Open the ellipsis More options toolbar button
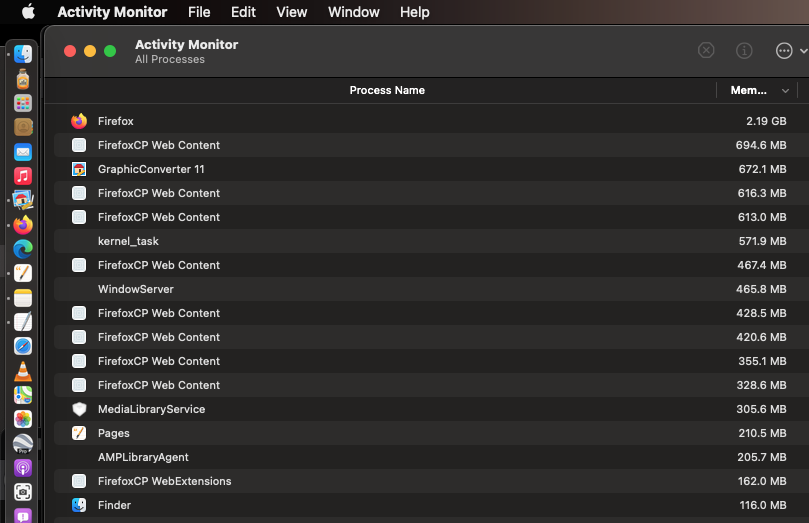 784,51
